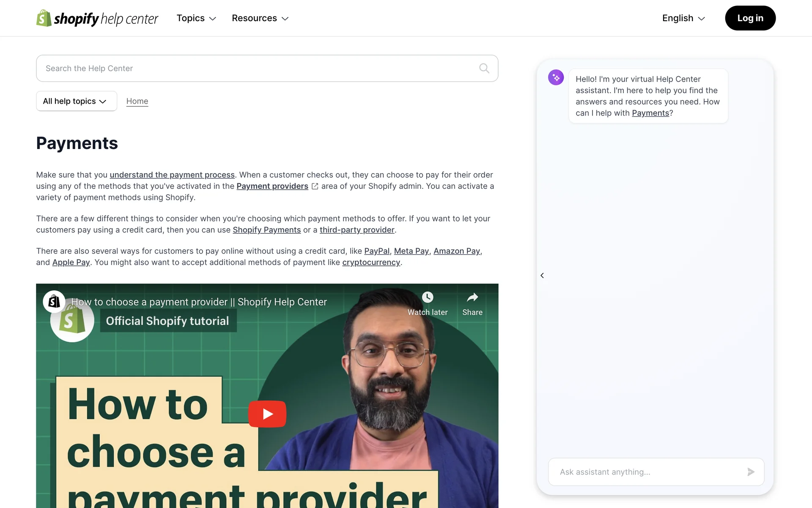This screenshot has width=812, height=508.
Task: Open the Resources dropdown menu
Action: pos(260,18)
